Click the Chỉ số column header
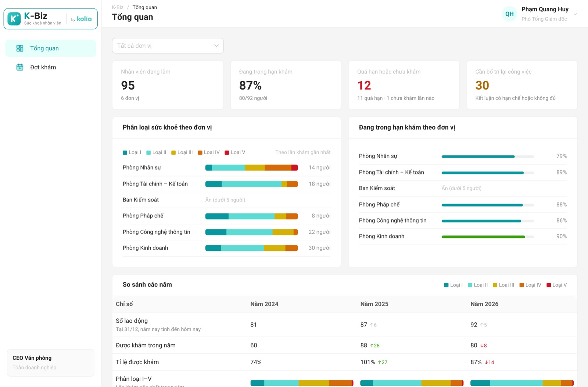588x387 pixels. (124, 304)
